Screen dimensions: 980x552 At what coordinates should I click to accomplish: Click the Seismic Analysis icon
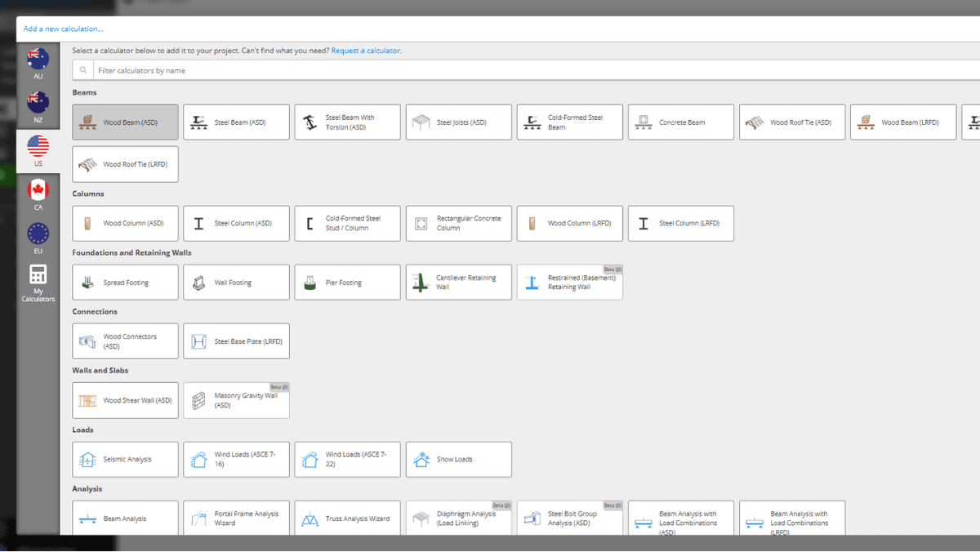[87, 460]
